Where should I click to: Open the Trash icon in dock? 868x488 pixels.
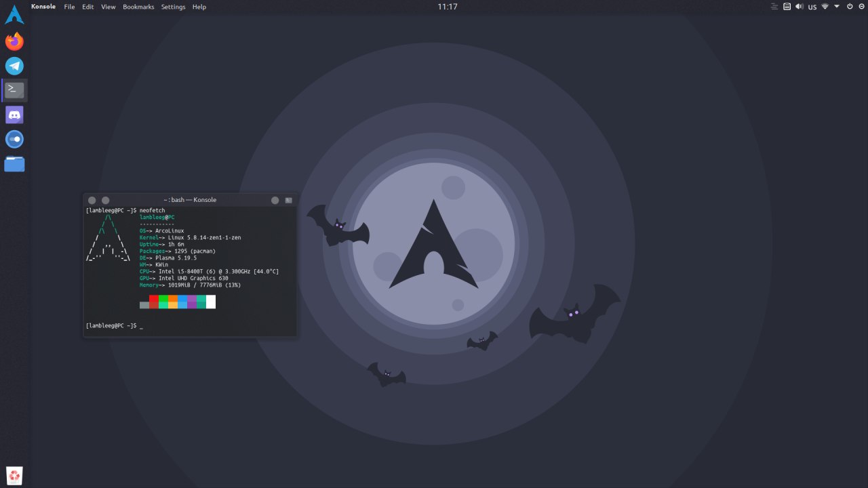tap(14, 476)
